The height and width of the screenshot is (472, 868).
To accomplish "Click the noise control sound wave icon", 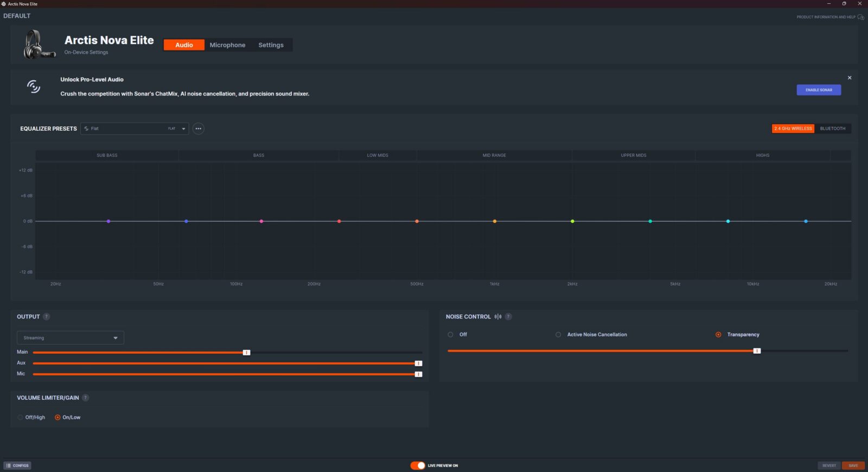I will click(498, 317).
